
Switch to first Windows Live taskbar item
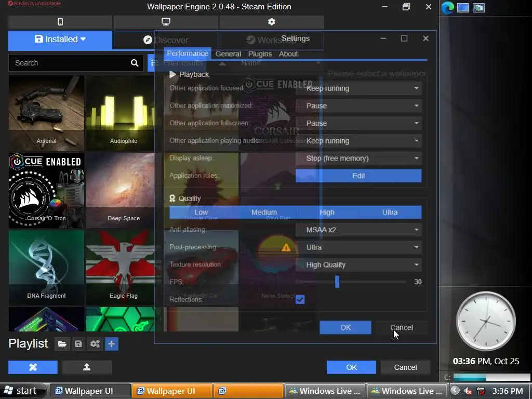tap(325, 391)
